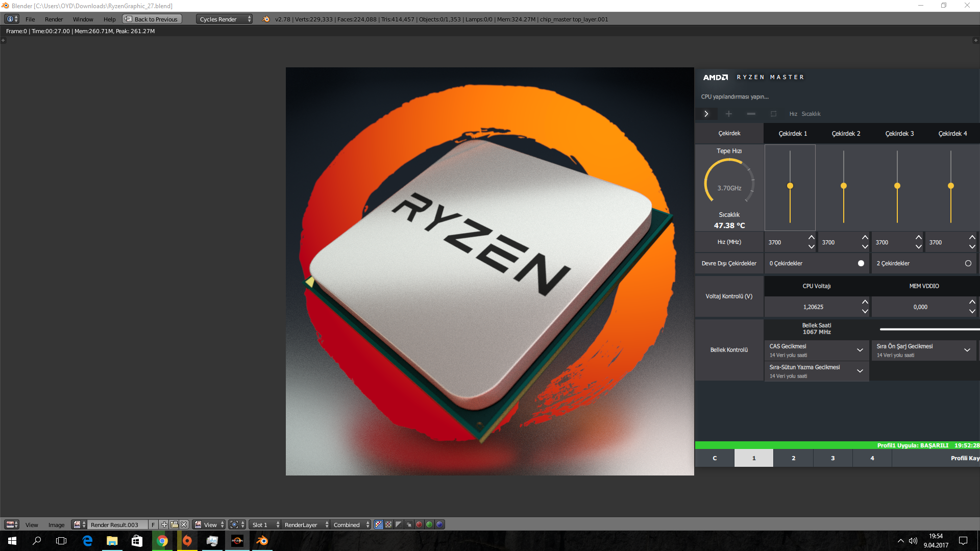Unlink the Render Result.003 image

(x=184, y=524)
